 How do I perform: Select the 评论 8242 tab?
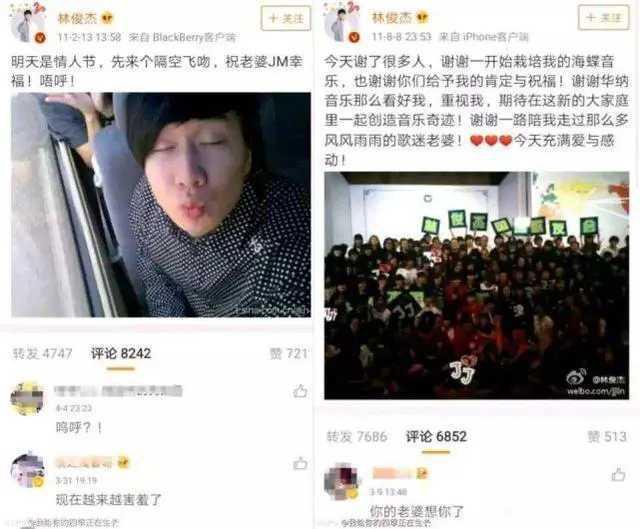tap(121, 353)
